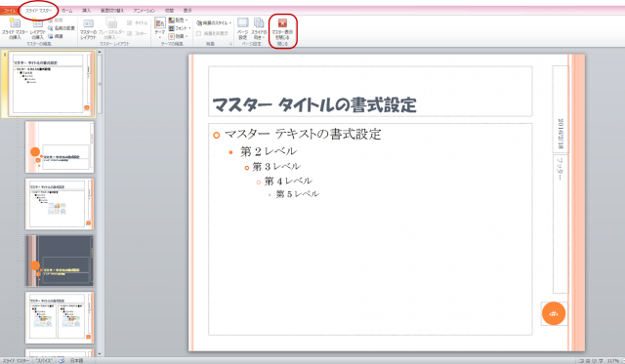
Task: Select title and content layout thumbnail
Action: click(60, 204)
